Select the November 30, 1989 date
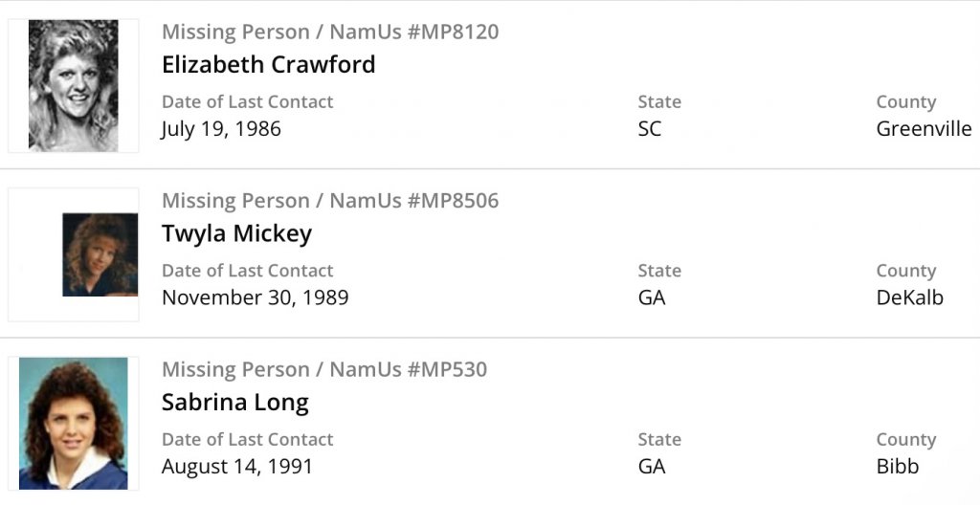Image resolution: width=980 pixels, height=505 pixels. pos(255,297)
